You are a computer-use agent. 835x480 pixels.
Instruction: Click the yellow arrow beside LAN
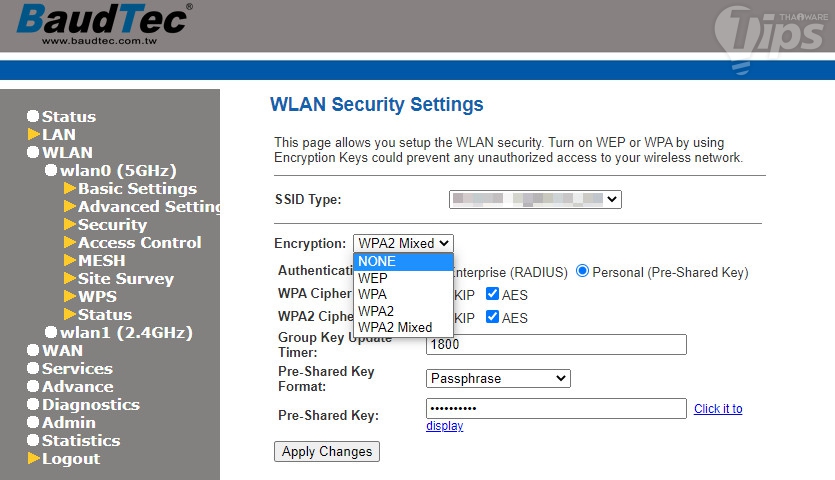pos(34,134)
